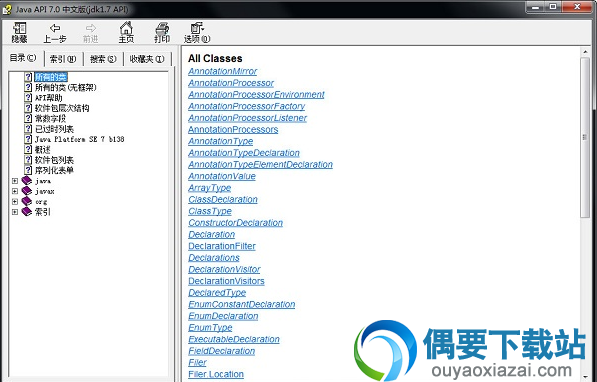Screen dimensions: 597x382
Task: Click the scrollbar up arrow in content pane
Action: (585, 51)
